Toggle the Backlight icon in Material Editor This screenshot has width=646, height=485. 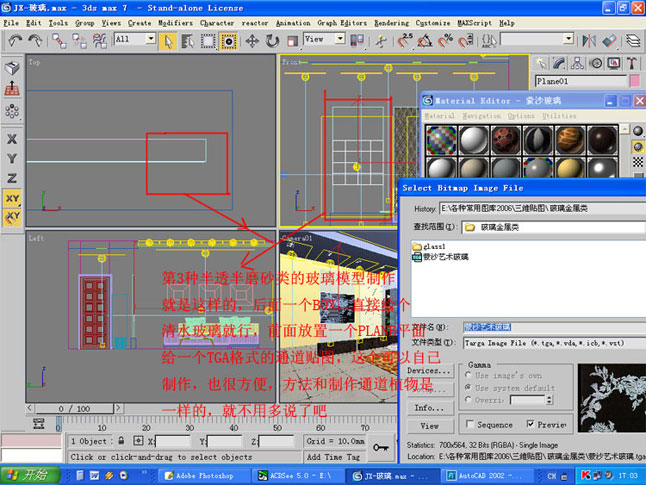(638, 146)
